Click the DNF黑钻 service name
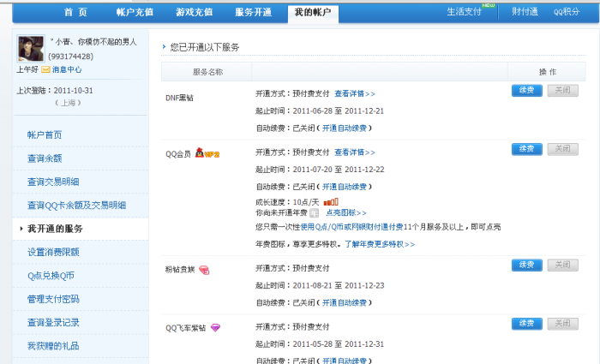The height and width of the screenshot is (364, 600). (179, 98)
